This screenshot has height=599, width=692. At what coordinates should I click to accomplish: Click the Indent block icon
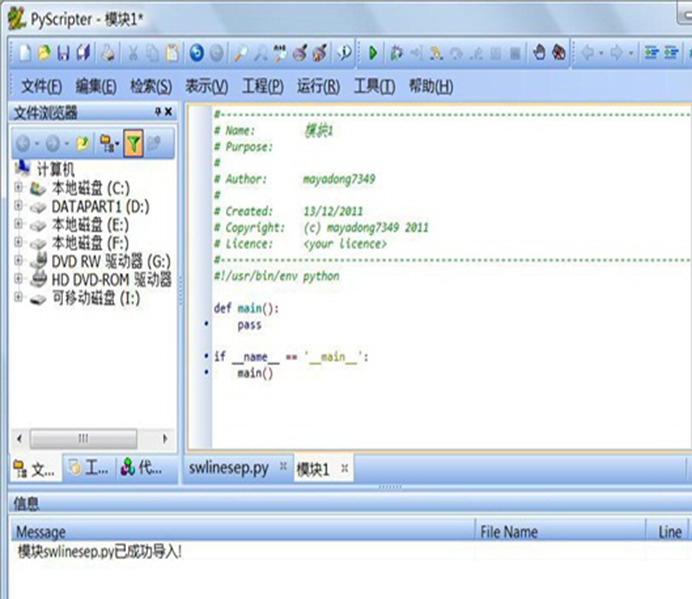tap(652, 53)
